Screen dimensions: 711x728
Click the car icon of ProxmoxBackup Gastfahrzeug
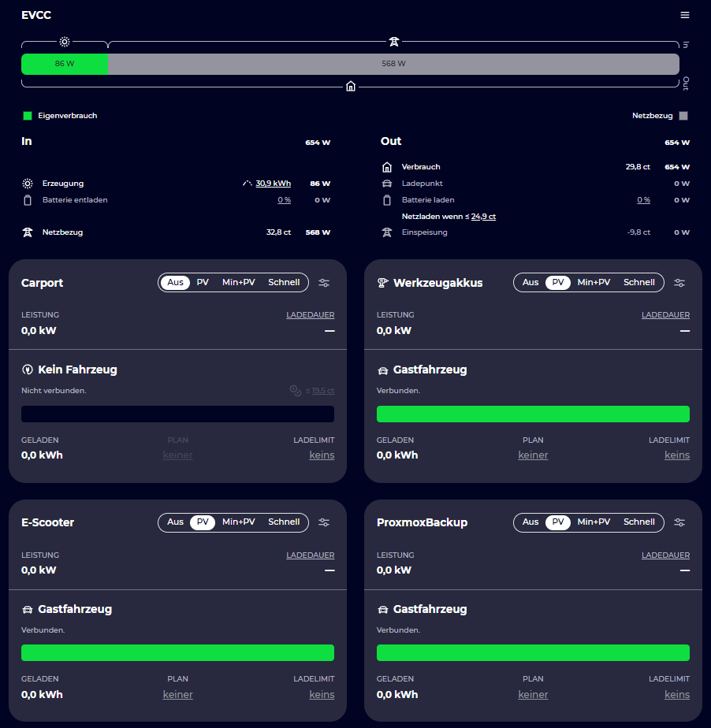[382, 610]
